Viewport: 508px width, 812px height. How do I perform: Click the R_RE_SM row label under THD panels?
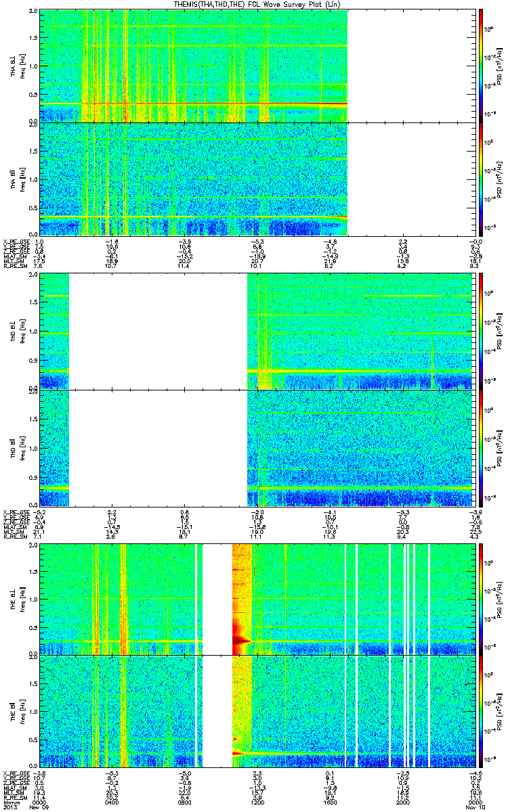14,537
